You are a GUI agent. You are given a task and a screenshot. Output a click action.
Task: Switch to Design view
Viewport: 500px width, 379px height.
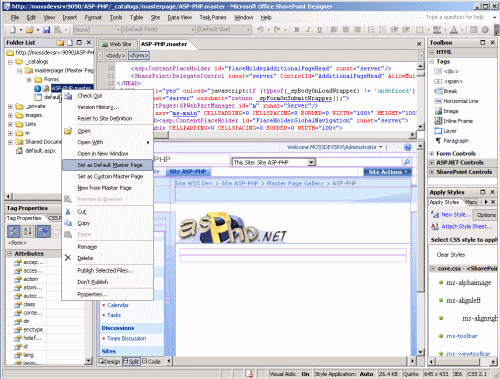[x=109, y=361]
